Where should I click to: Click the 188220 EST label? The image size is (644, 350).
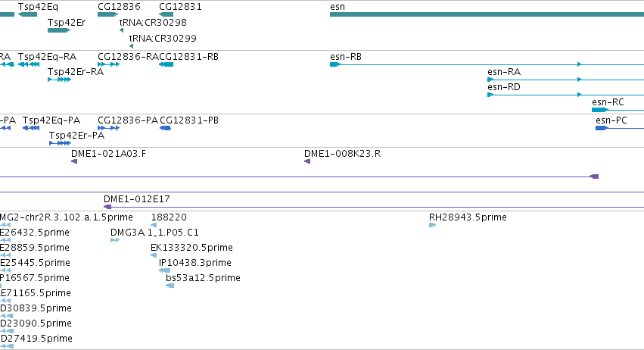pyautogui.click(x=169, y=217)
